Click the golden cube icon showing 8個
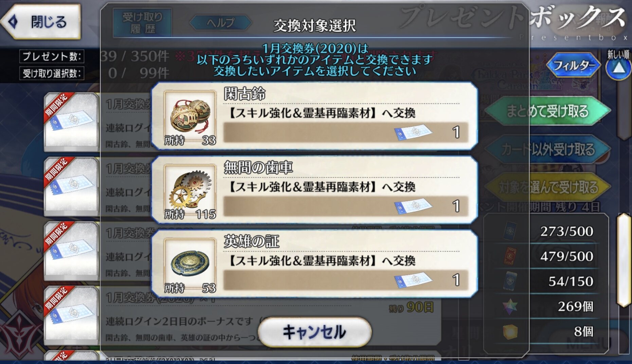The width and height of the screenshot is (632, 364). click(x=510, y=332)
